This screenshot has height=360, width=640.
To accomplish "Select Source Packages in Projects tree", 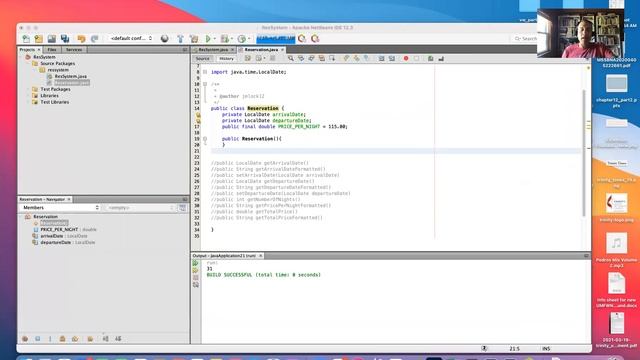I will tap(57, 64).
